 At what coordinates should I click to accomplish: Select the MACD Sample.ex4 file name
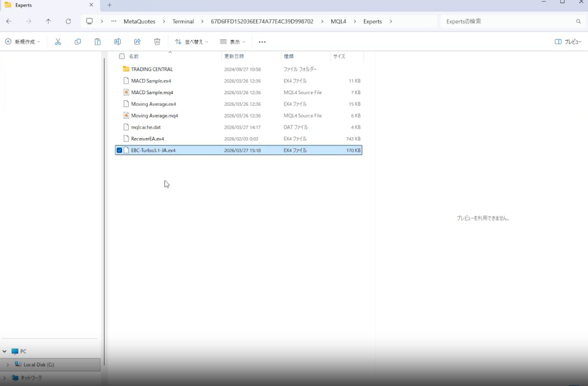click(x=151, y=81)
